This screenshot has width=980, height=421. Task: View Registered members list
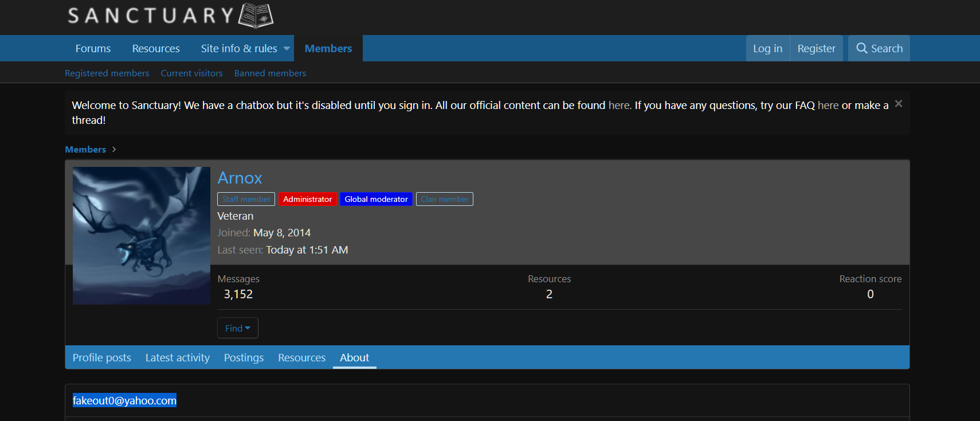(x=107, y=73)
